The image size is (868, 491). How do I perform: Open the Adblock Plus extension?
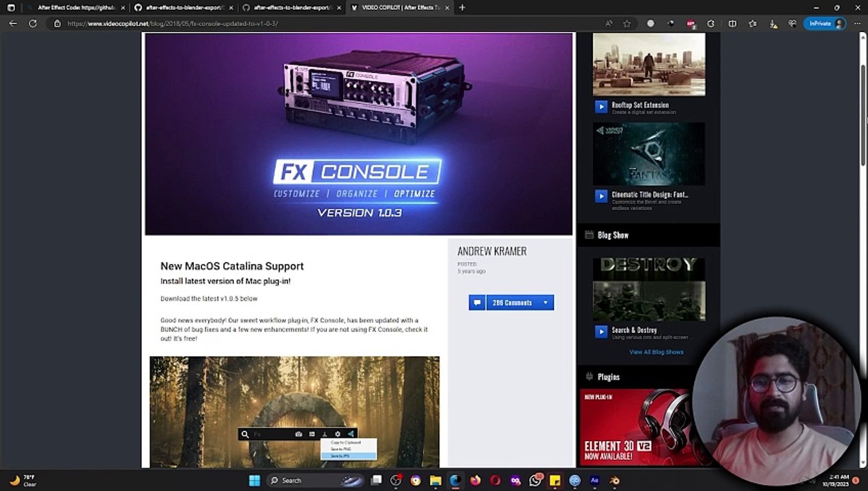[691, 23]
